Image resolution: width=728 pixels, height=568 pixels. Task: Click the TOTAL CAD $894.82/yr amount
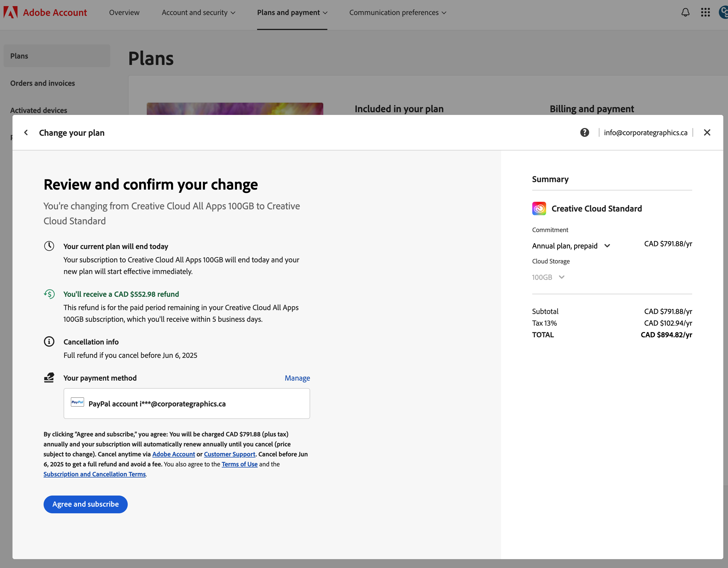pos(666,335)
